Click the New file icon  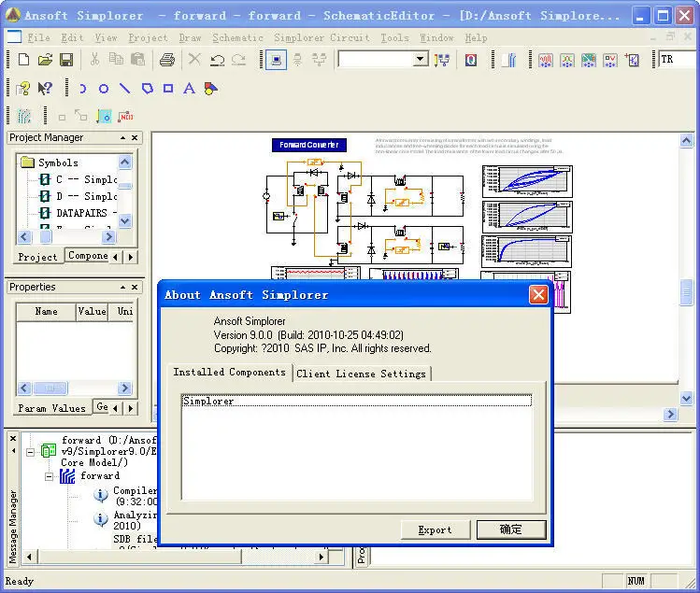click(23, 60)
